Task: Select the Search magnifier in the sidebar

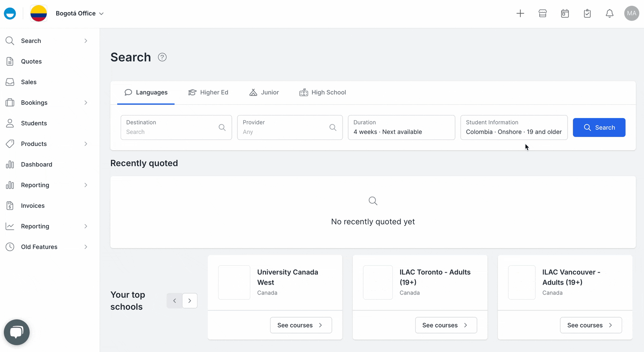Action: (10, 41)
